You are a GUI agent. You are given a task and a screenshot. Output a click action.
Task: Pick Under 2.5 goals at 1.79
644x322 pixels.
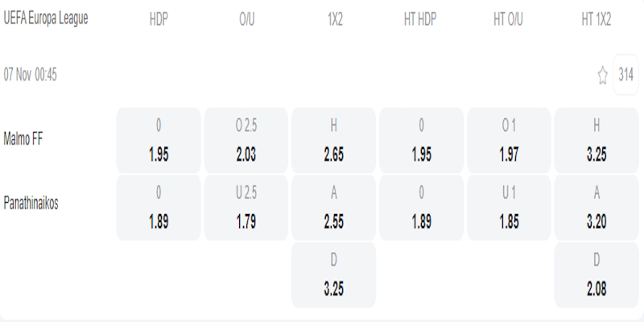pyautogui.click(x=246, y=207)
